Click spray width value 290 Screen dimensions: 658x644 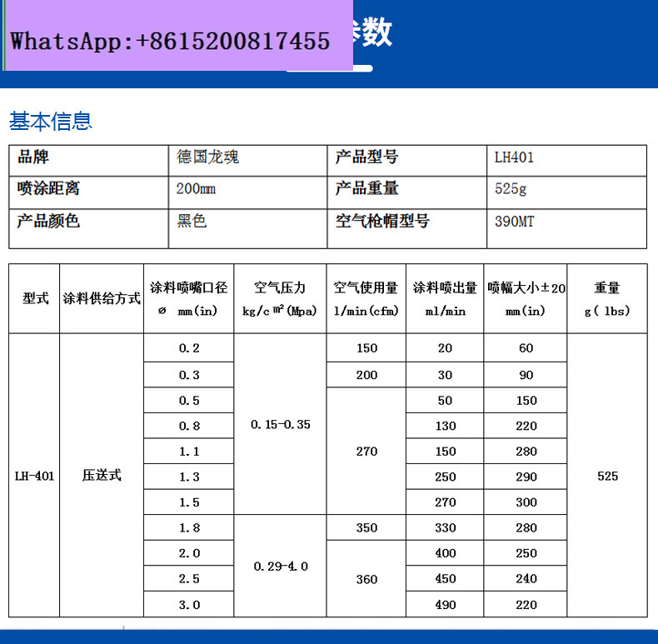(x=526, y=477)
